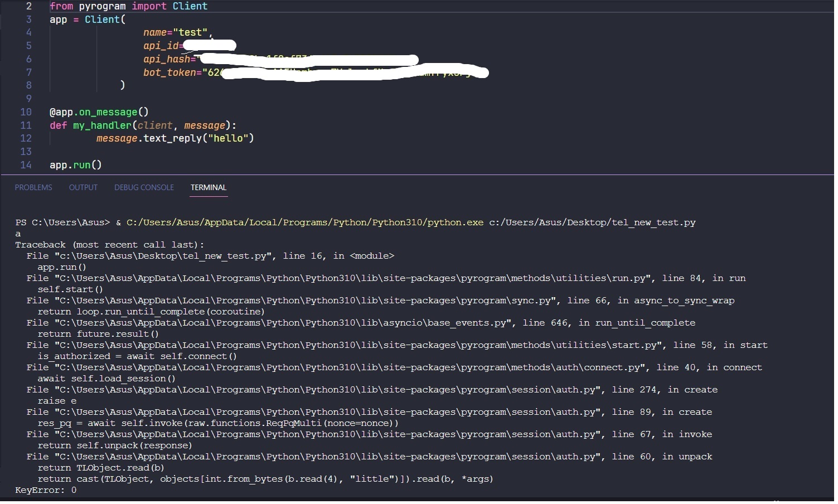Open tel_new_test.py from the traceback line

point(178,256)
